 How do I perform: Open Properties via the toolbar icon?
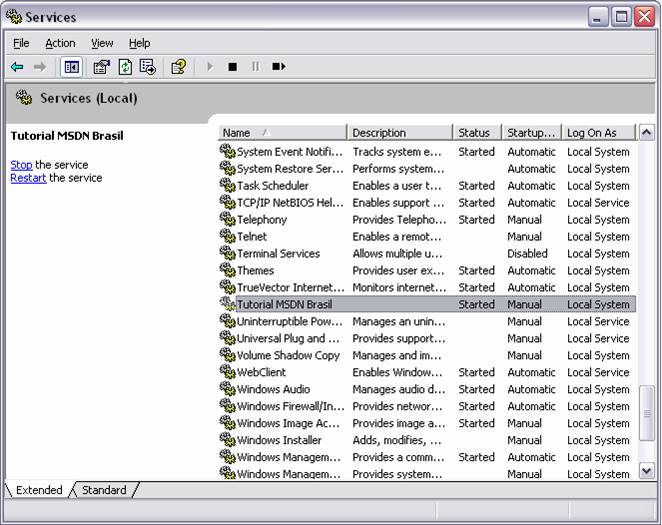101,67
